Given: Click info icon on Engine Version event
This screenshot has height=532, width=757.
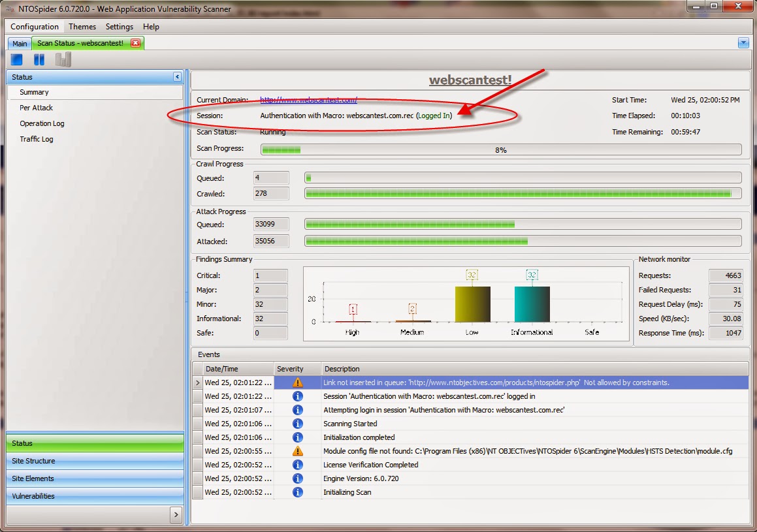Looking at the screenshot, I should pyautogui.click(x=298, y=478).
